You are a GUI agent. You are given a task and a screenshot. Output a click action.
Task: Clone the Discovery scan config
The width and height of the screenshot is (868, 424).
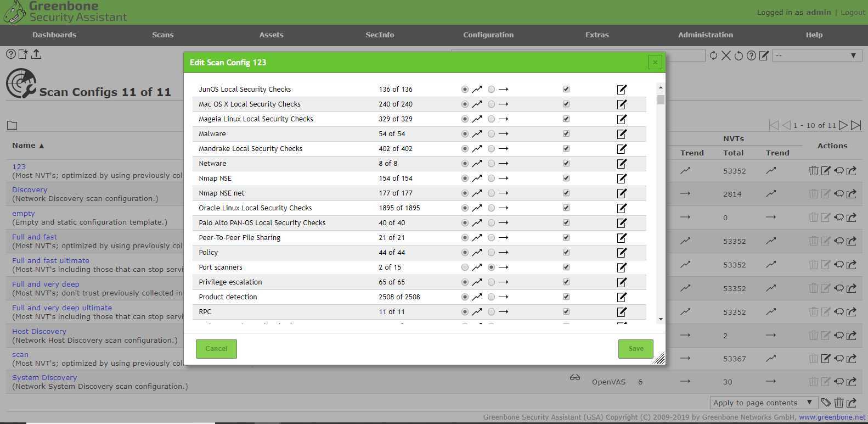(839, 194)
